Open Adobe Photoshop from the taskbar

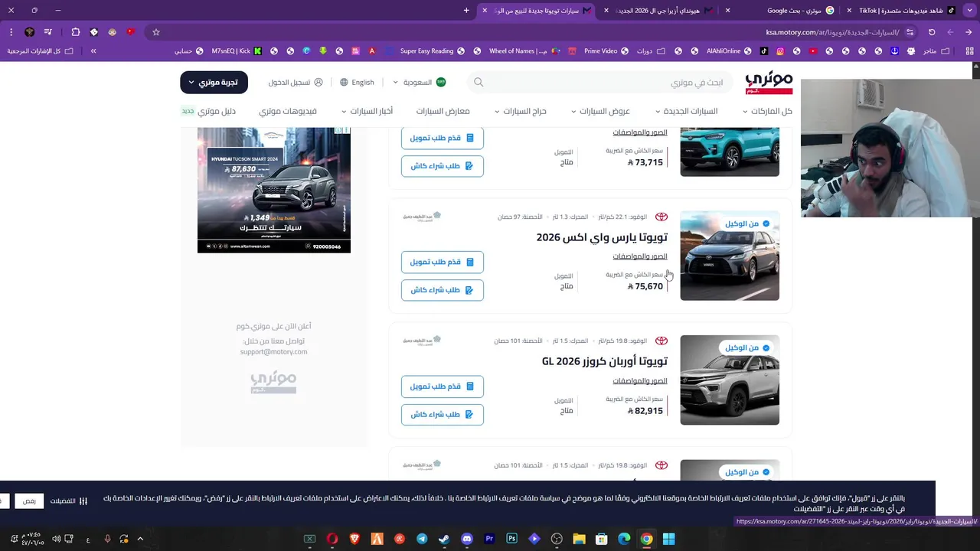click(511, 539)
